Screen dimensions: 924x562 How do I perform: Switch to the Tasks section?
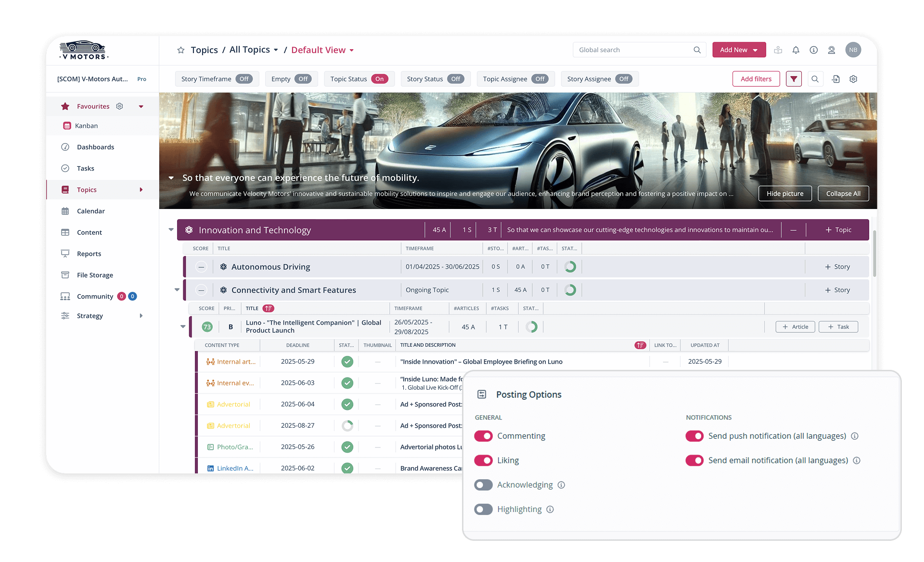click(x=85, y=168)
